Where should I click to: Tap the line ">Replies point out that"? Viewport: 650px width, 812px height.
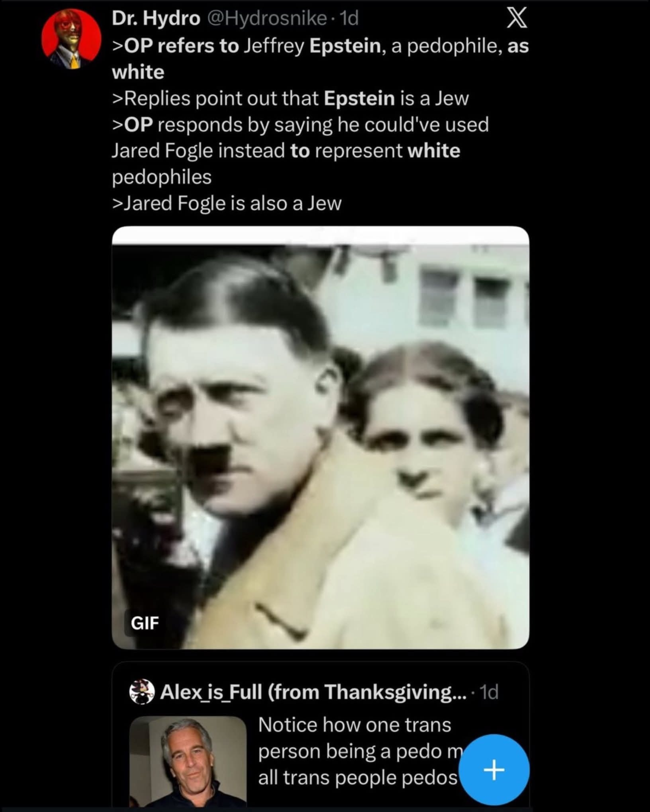[x=290, y=98]
